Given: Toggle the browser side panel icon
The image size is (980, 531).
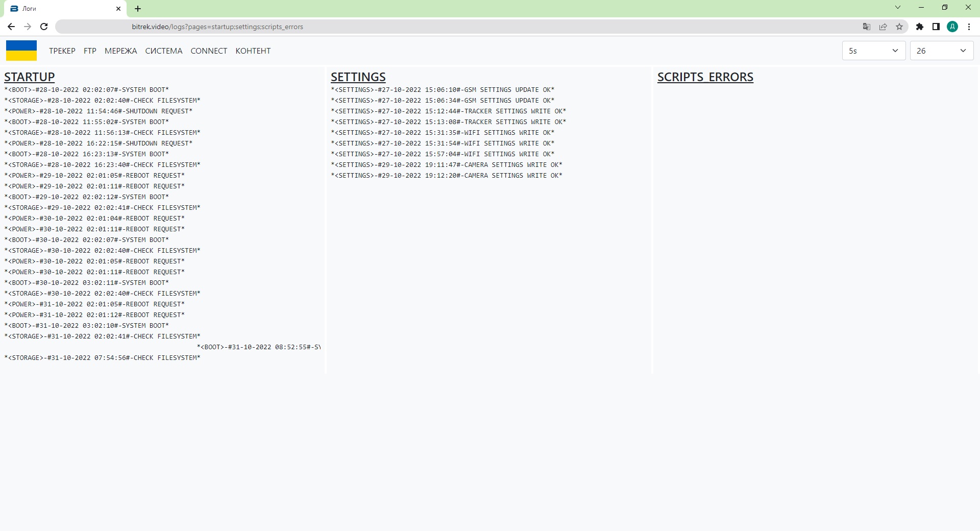Looking at the screenshot, I should tap(936, 27).
